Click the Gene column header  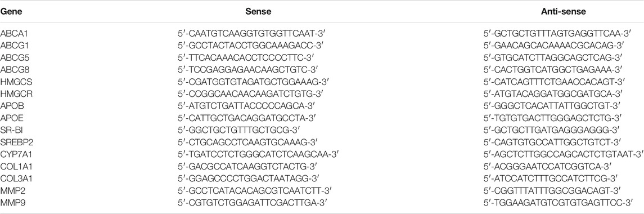click(11, 12)
